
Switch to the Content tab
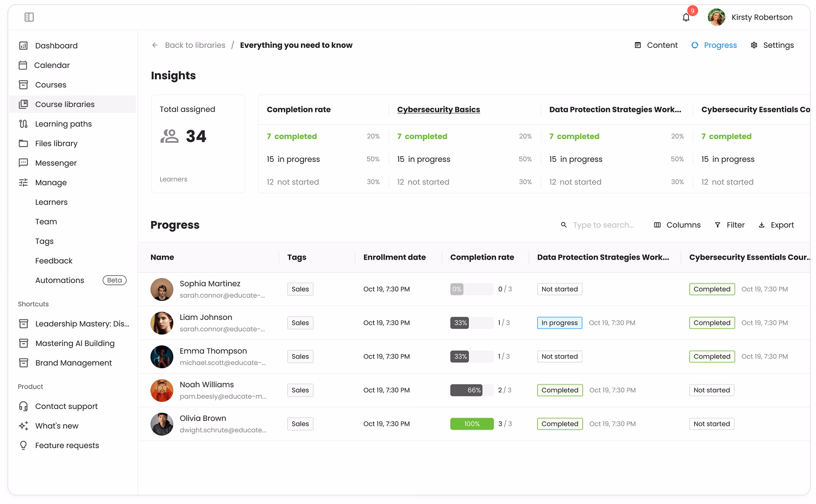(656, 45)
